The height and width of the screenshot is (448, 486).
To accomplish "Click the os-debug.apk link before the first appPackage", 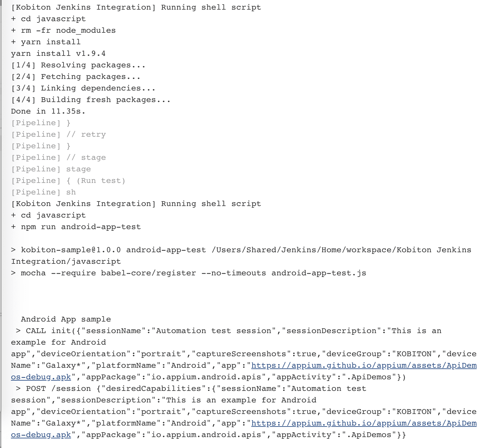I will pos(41,377).
